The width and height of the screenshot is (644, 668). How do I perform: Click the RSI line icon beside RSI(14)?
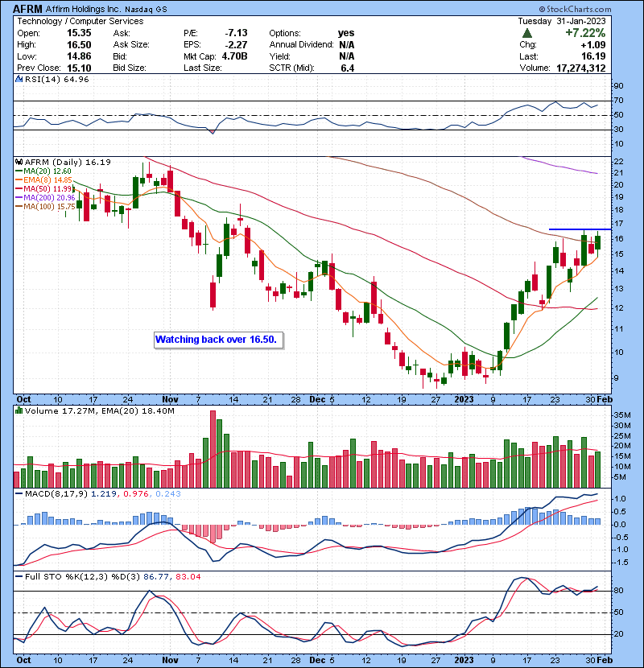click(19, 79)
